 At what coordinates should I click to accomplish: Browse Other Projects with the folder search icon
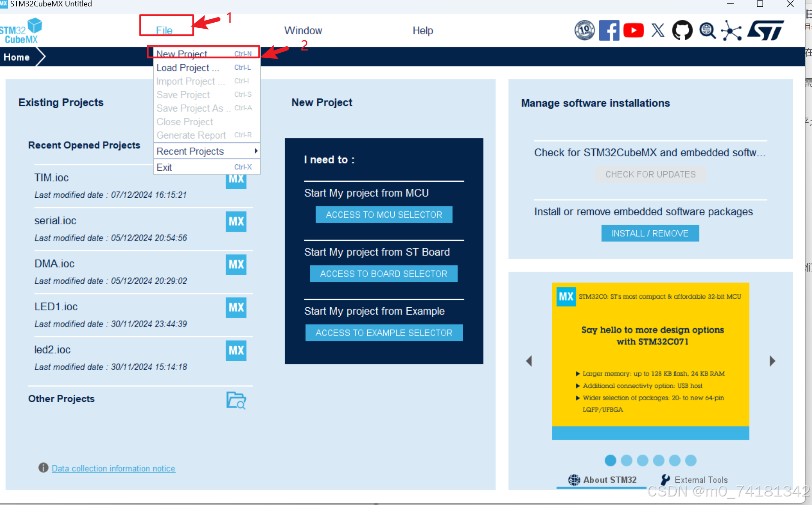point(236,400)
